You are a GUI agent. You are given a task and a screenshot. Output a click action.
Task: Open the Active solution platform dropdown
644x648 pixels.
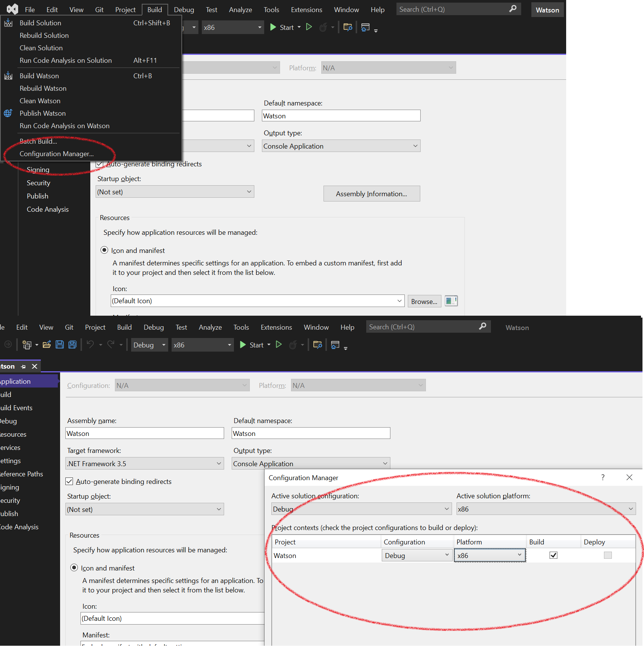(x=546, y=509)
